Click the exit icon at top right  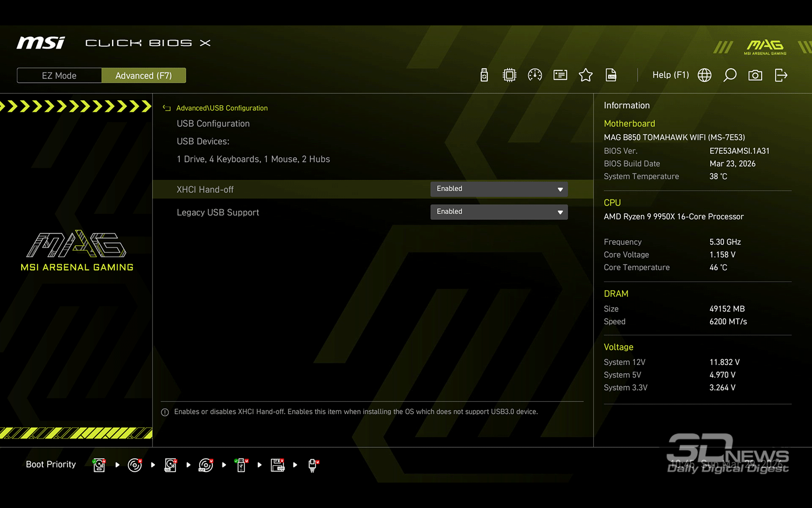coord(781,75)
